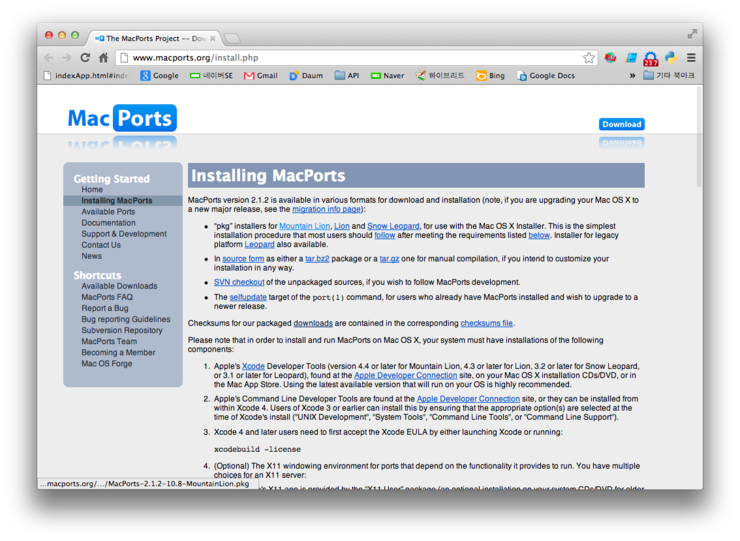Click the tar.gz package link
The height and width of the screenshot is (541, 740).
pyautogui.click(x=389, y=259)
